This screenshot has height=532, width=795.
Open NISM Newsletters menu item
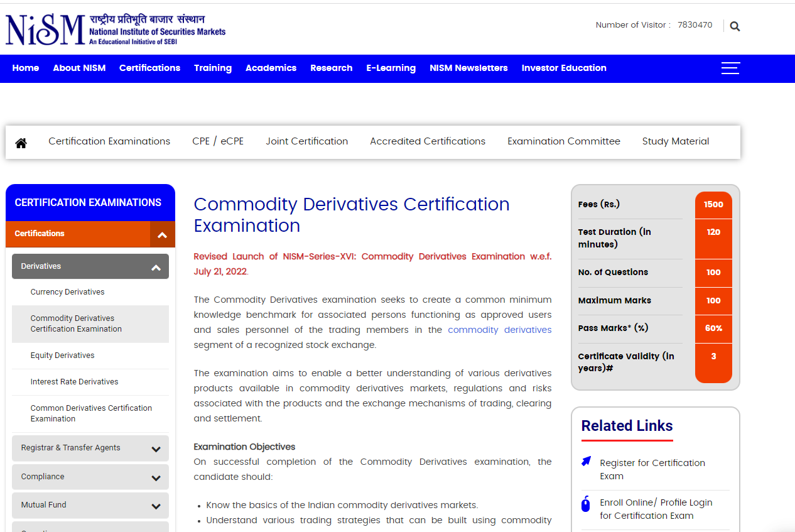[x=468, y=68]
